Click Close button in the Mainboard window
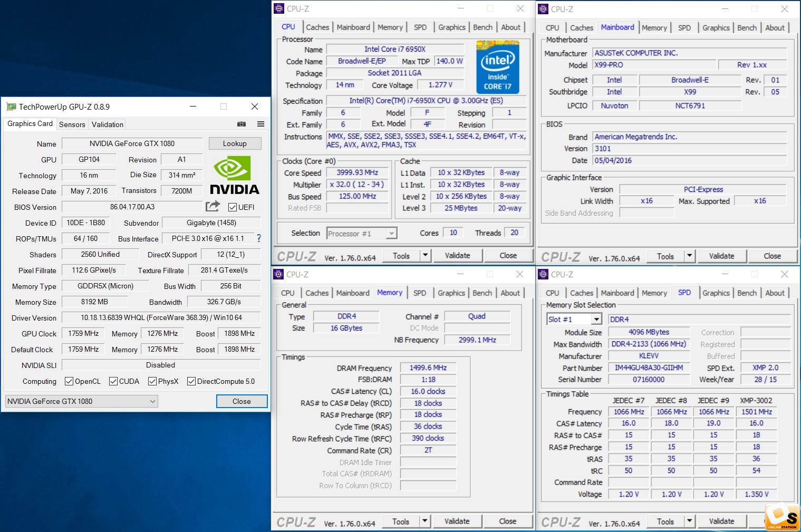Image resolution: width=801 pixels, height=532 pixels. tap(772, 256)
